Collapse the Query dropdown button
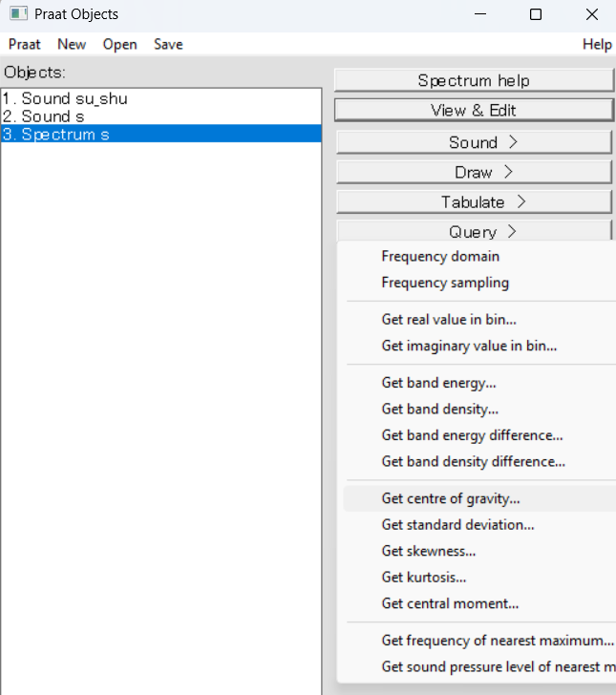The width and height of the screenshot is (616, 695). tap(474, 231)
